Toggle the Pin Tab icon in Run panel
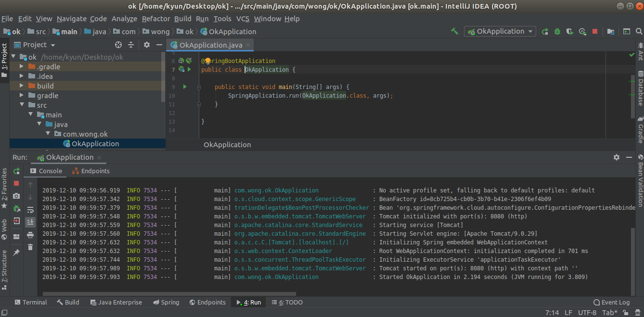This screenshot has height=317, width=644. pos(16,253)
